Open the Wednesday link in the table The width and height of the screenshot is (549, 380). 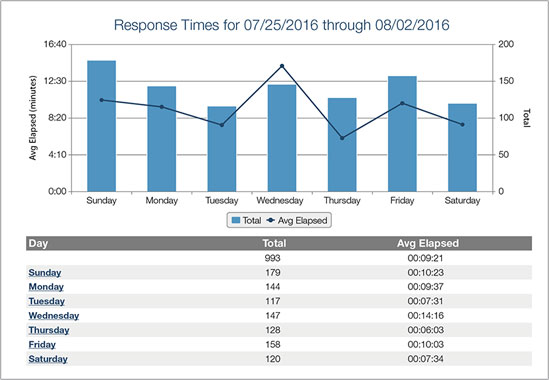(x=54, y=316)
